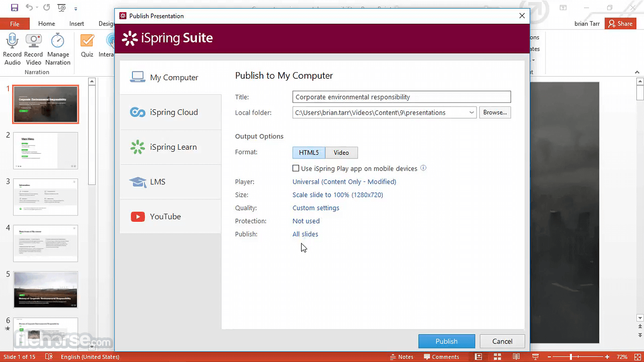Click the Publish button
Viewport: 644px width, 362px height.
tap(447, 341)
